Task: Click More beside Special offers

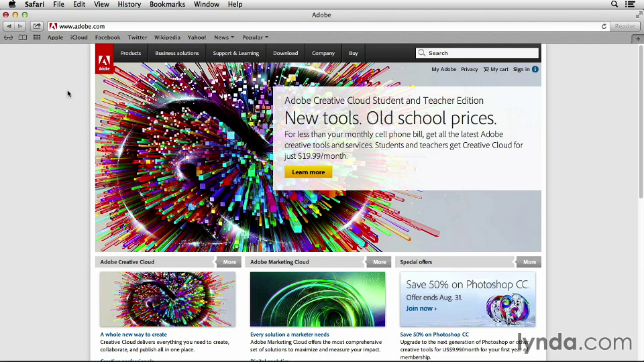Action: click(529, 262)
